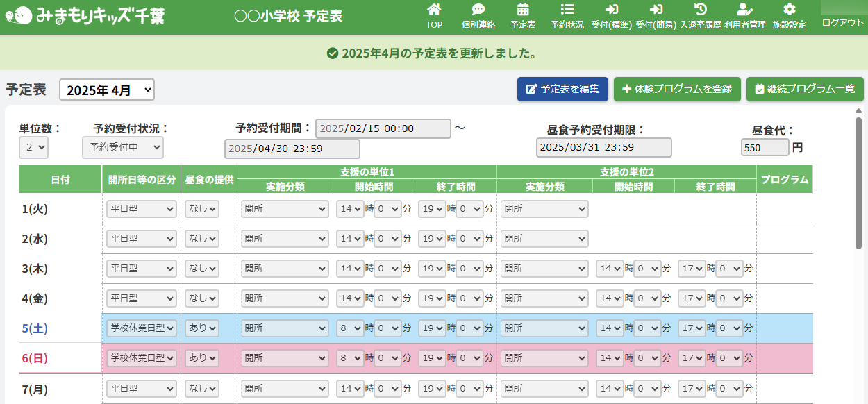The width and height of the screenshot is (868, 404).
Task: Open 継続プログラム一覧 button
Action: click(804, 90)
